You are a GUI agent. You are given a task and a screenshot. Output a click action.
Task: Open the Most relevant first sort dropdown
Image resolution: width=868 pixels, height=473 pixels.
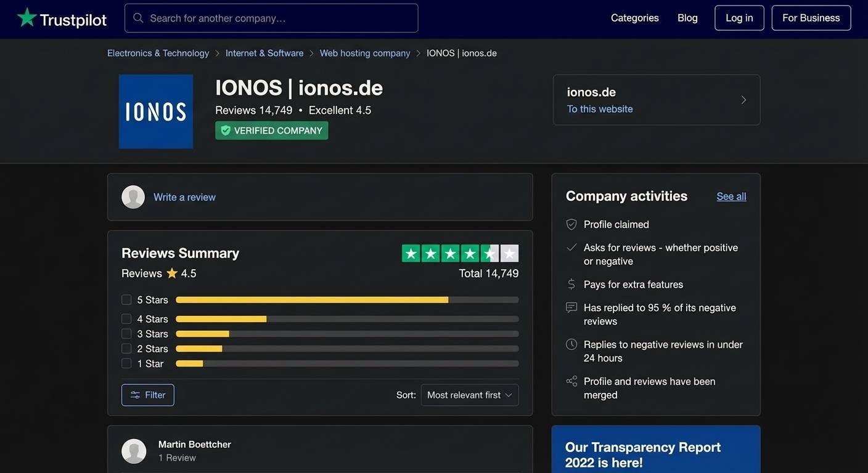469,395
